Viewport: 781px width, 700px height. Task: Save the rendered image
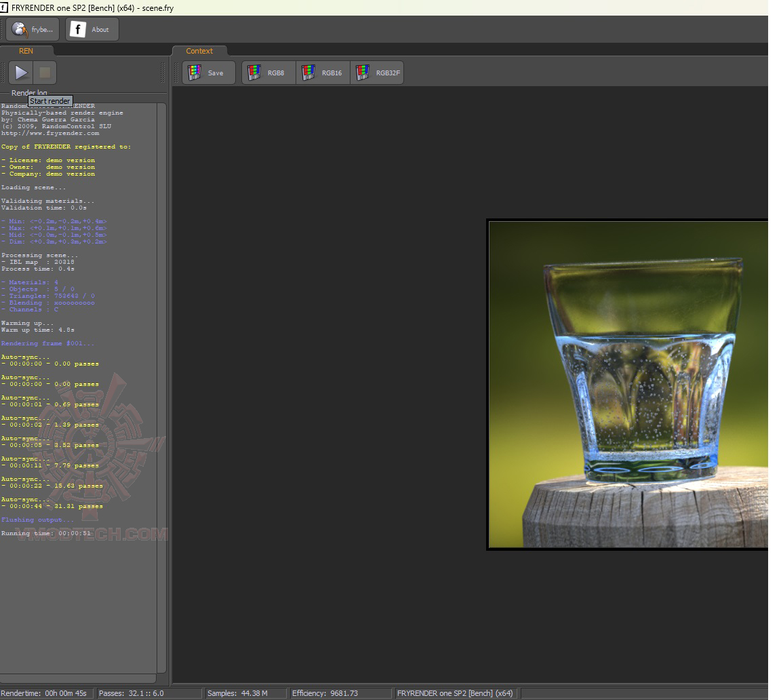[208, 73]
